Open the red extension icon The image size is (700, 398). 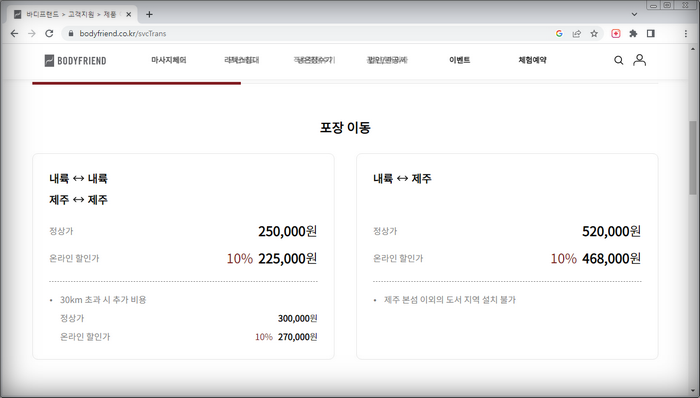[x=616, y=33]
